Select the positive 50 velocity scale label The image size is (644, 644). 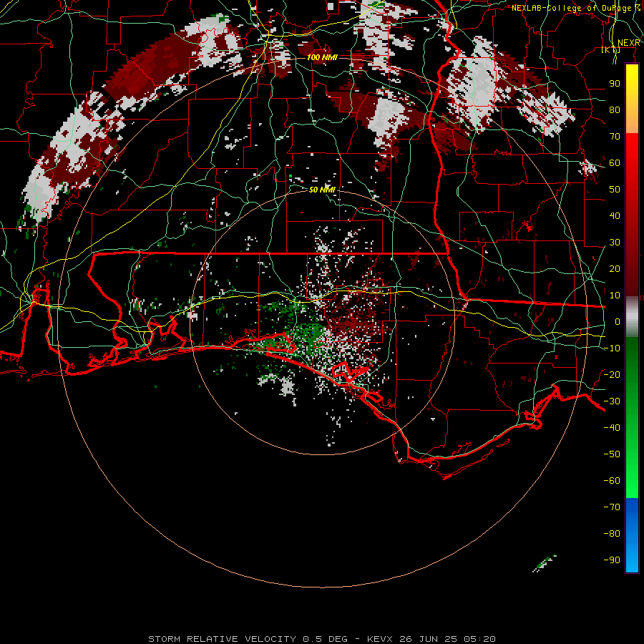point(615,190)
